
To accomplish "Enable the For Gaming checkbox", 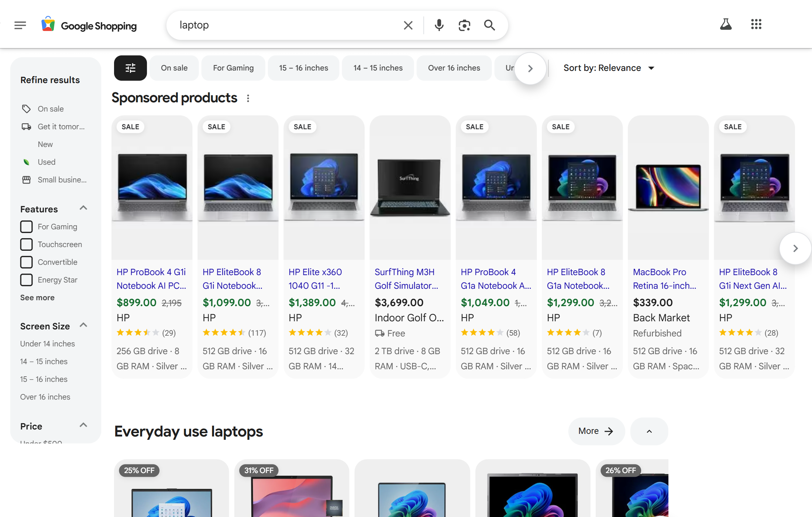I will pyautogui.click(x=27, y=227).
